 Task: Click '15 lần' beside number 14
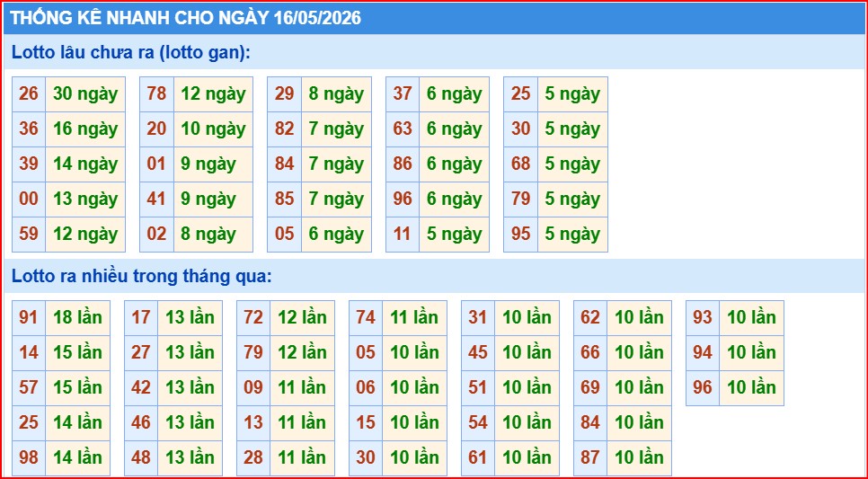click(77, 353)
